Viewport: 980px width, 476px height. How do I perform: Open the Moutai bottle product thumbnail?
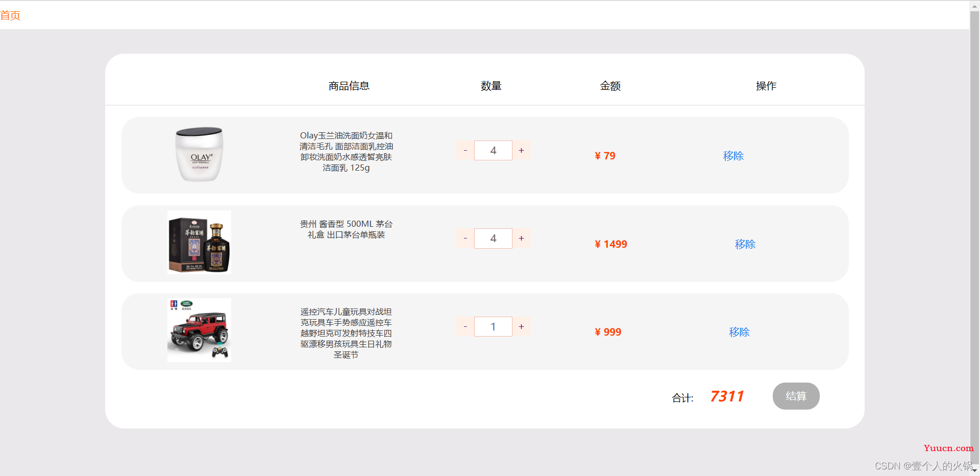pos(199,242)
